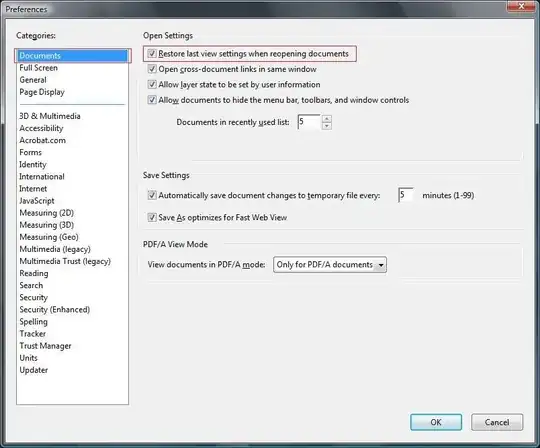The width and height of the screenshot is (540, 448).
Task: Disable Allow documents to hide menu bar
Action: click(x=152, y=100)
